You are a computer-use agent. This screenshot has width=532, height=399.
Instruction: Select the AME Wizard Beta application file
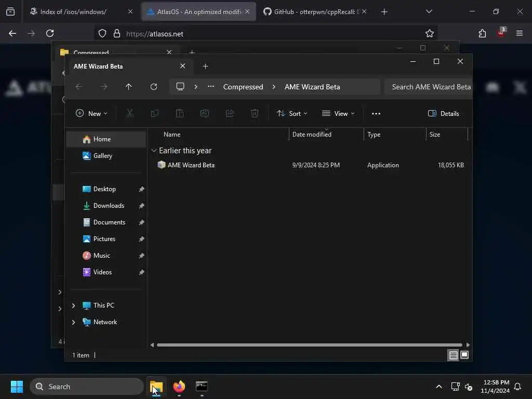tap(310, 165)
